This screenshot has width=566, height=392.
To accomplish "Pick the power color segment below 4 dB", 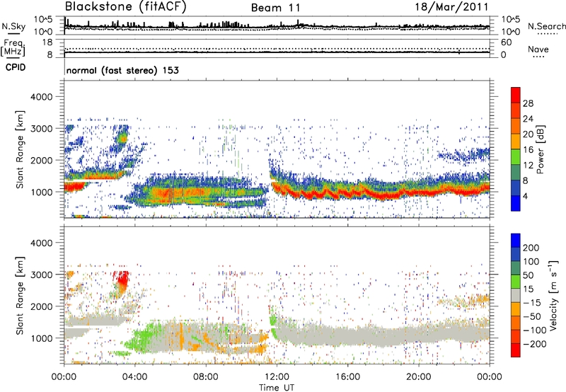I will coord(516,203).
